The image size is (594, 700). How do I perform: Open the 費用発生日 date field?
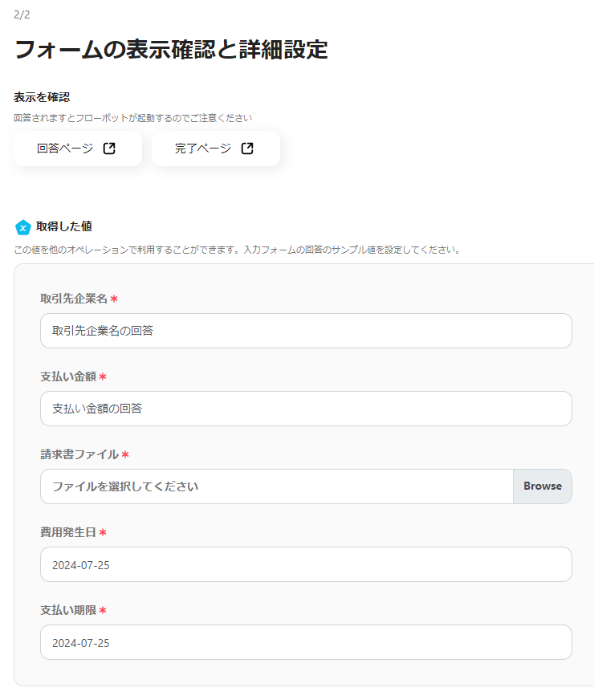(x=306, y=564)
